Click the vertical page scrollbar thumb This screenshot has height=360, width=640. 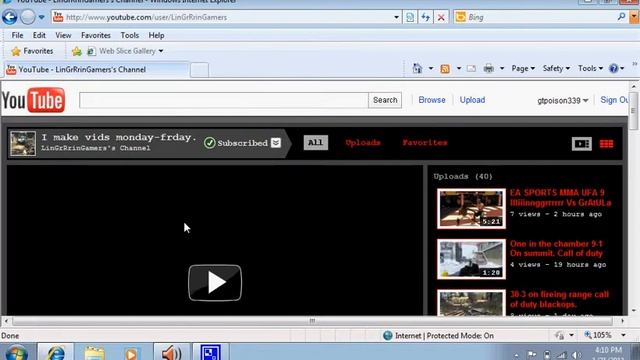(633, 111)
